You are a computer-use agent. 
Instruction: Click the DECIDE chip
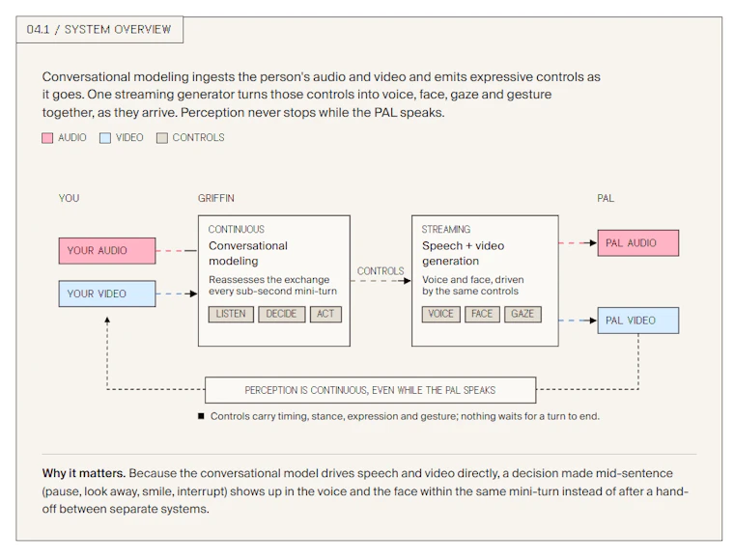(x=282, y=314)
